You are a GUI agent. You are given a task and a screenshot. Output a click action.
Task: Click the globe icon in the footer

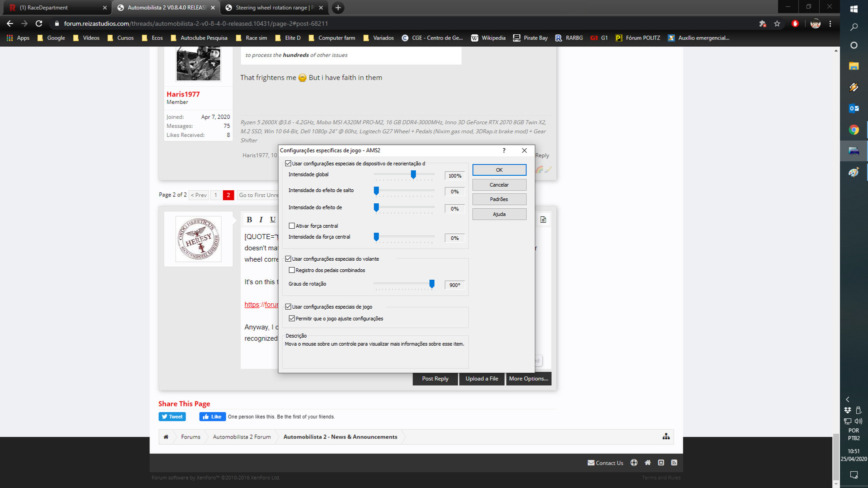pyautogui.click(x=634, y=463)
